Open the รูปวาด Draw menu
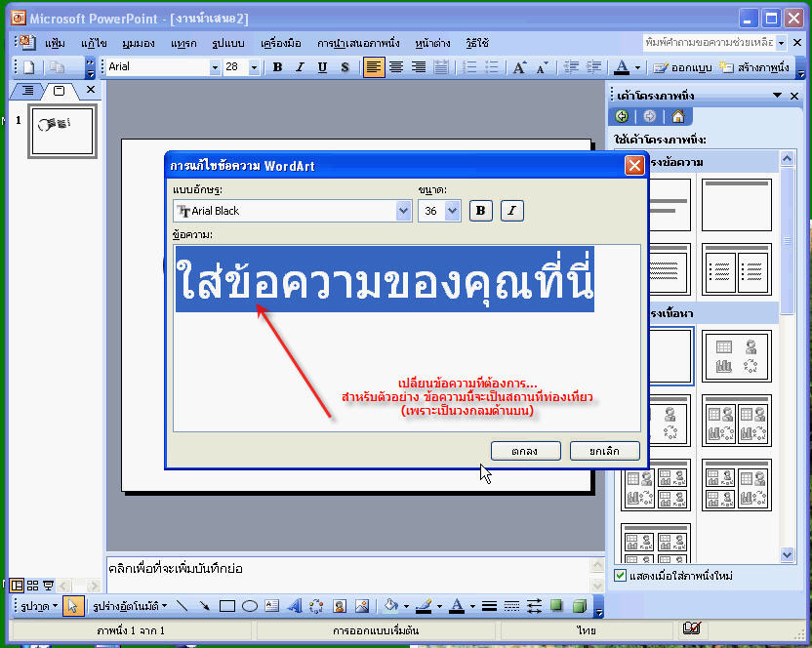Viewport: 812px width, 648px height. point(38,606)
